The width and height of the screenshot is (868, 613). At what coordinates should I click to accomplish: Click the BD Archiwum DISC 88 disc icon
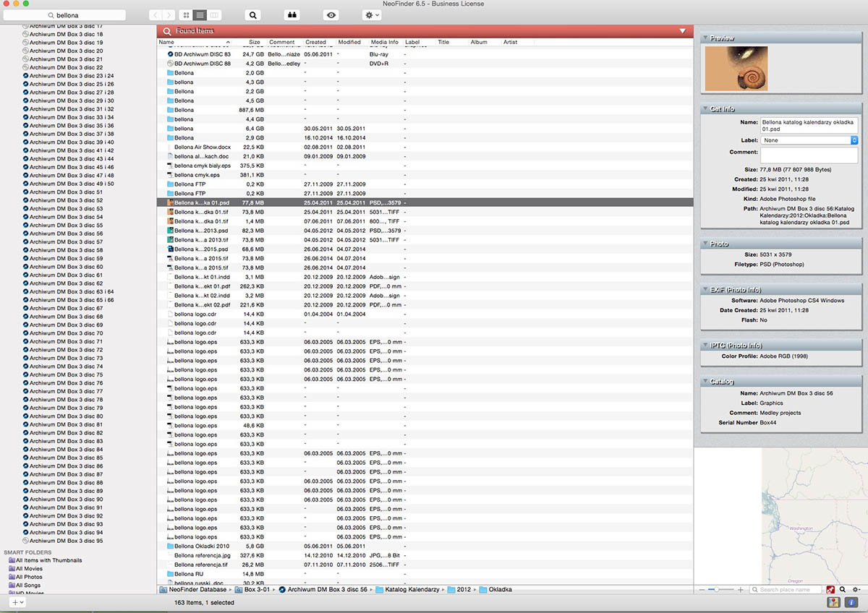tap(171, 64)
